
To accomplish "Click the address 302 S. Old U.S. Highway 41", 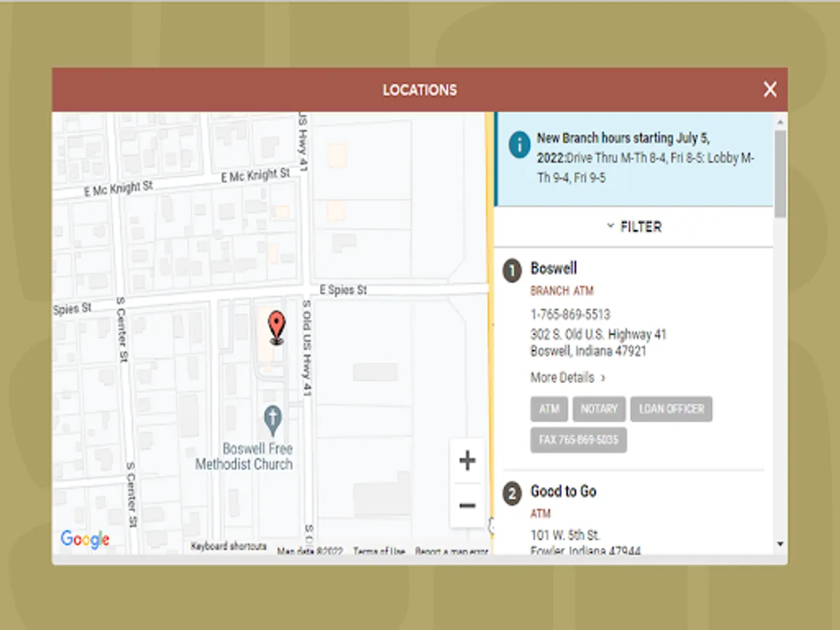I will coord(598,334).
